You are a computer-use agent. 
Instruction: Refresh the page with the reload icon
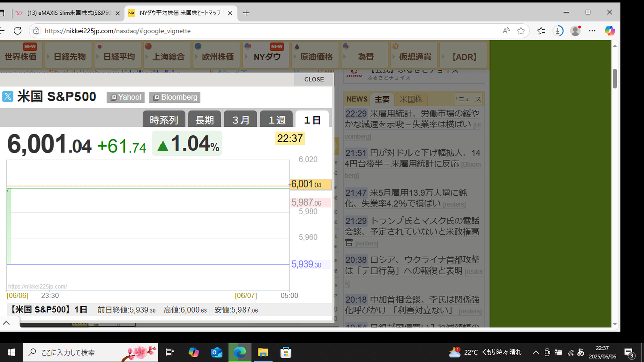pos(17,31)
